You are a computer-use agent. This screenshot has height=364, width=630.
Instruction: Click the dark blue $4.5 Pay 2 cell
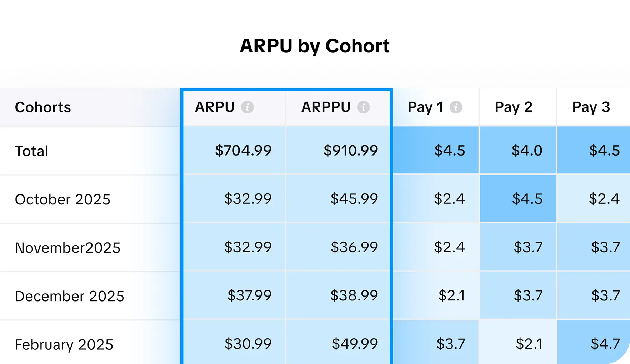point(528,199)
